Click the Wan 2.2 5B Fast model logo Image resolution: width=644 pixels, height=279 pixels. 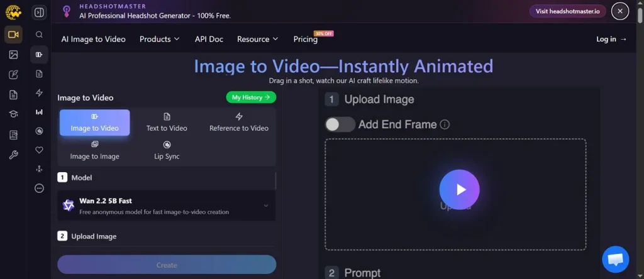(68, 205)
